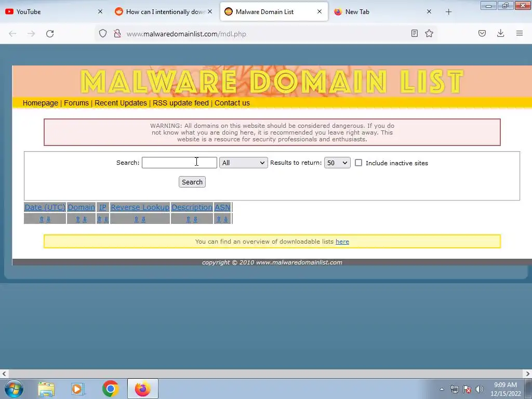
Task: Toggle reader view icon in address bar
Action: pyautogui.click(x=414, y=33)
